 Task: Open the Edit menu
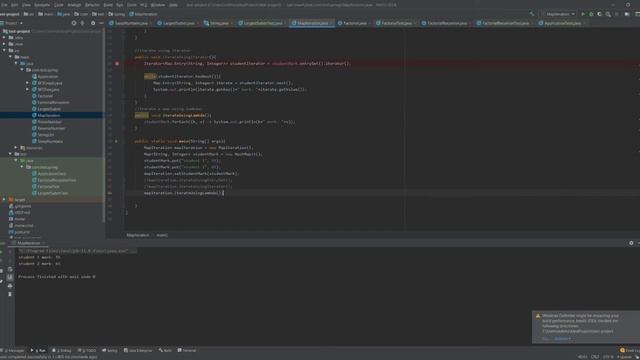[15, 5]
